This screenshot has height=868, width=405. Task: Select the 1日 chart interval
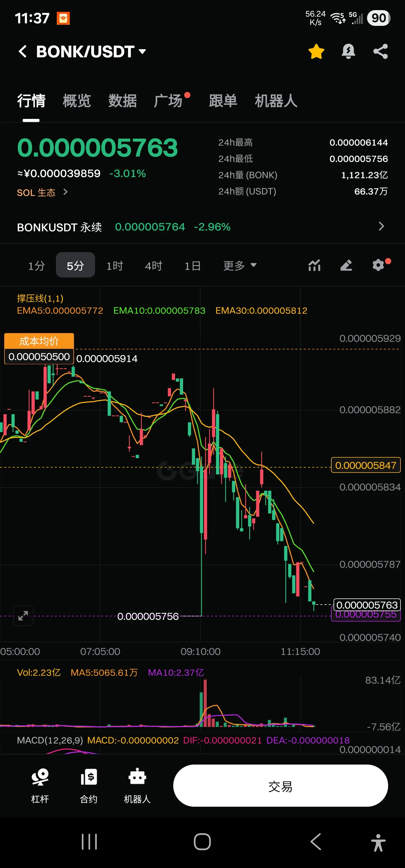[193, 266]
